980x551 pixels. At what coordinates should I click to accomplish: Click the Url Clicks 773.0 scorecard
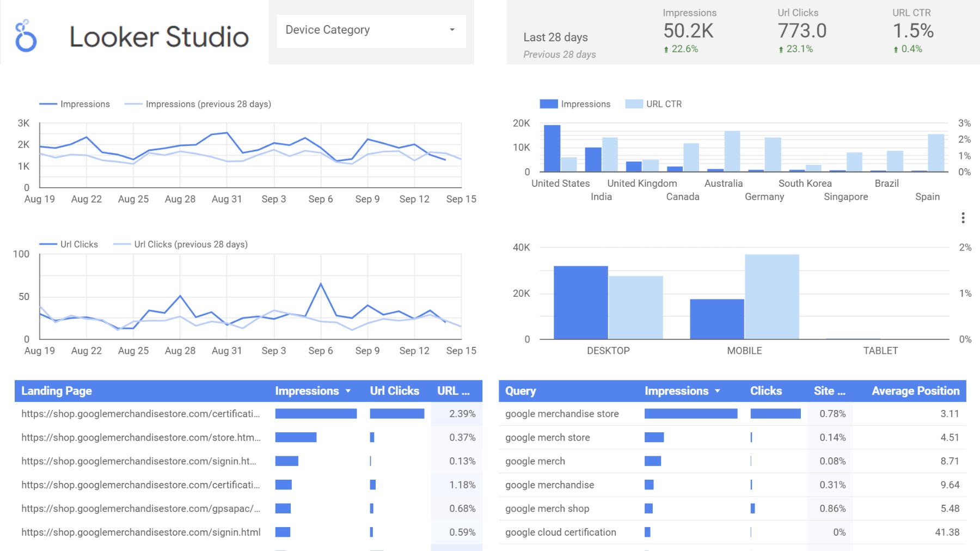coord(802,32)
